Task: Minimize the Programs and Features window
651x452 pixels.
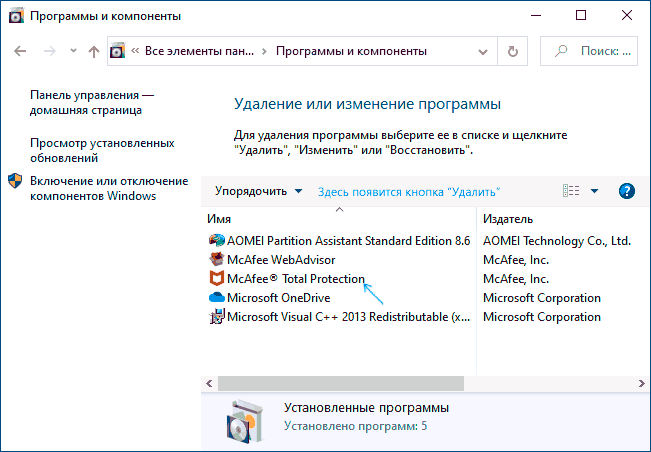Action: (536, 16)
